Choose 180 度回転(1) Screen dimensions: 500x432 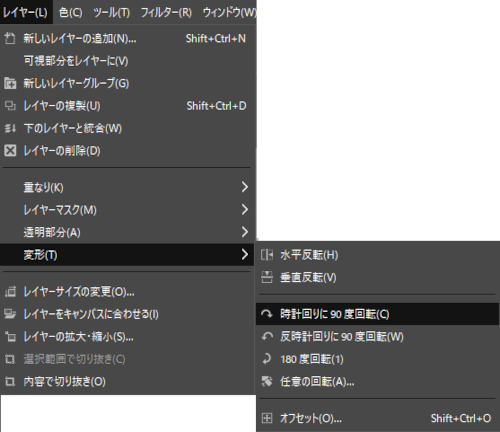click(x=378, y=359)
